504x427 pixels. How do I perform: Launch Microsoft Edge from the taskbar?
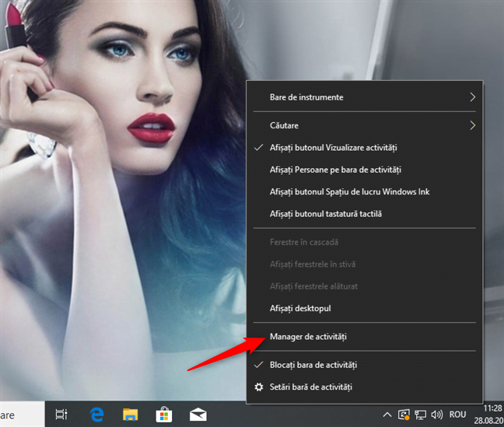tap(97, 414)
